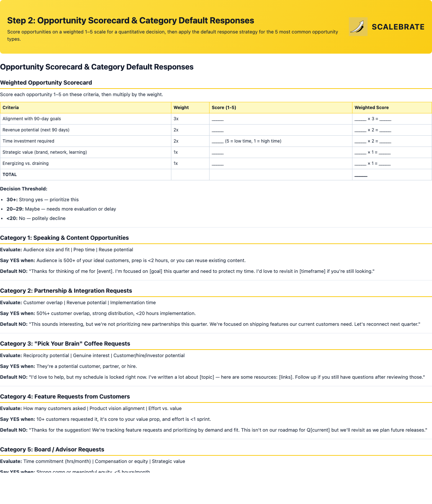Screen dimensions: 432x504
Task: Select 'Revenue potential (next 90 days)' cell
Action: tap(86, 130)
